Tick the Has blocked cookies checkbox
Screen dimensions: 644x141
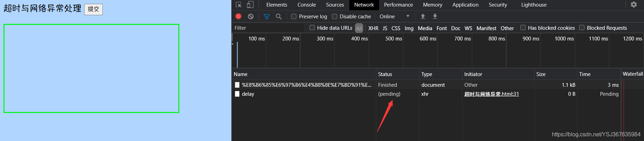click(523, 28)
